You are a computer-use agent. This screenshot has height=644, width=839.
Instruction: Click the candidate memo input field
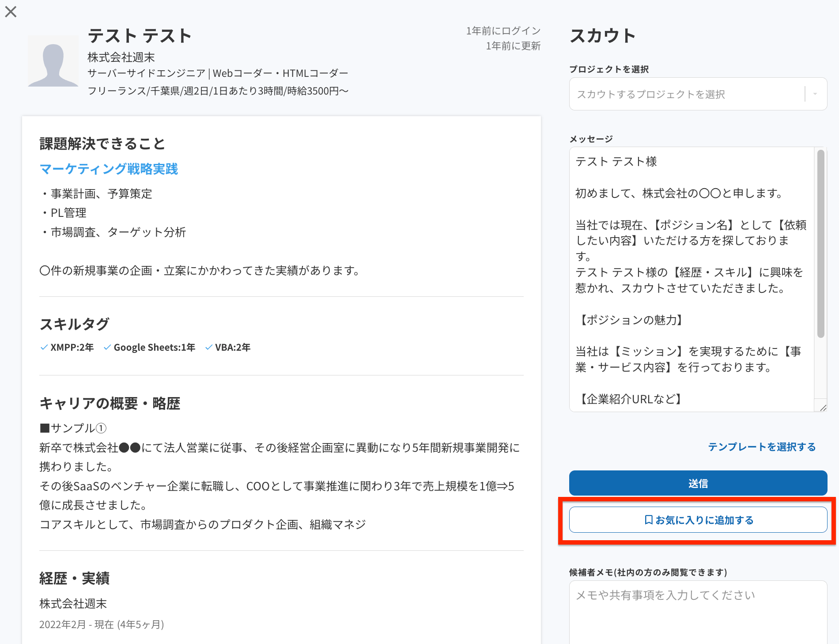pyautogui.click(x=698, y=612)
